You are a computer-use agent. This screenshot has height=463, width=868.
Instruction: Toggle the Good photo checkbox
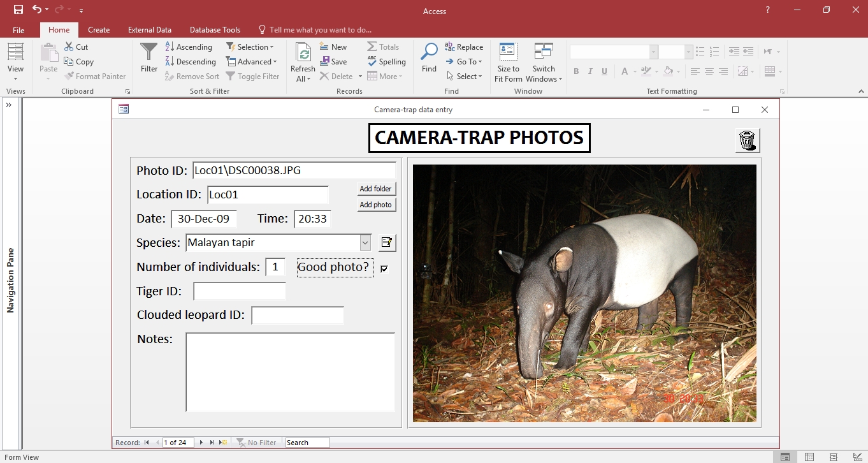tap(384, 268)
